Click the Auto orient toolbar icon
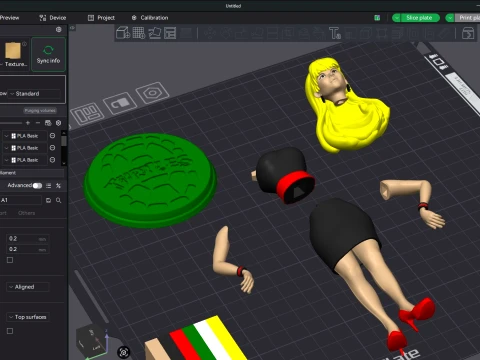 click(155, 33)
